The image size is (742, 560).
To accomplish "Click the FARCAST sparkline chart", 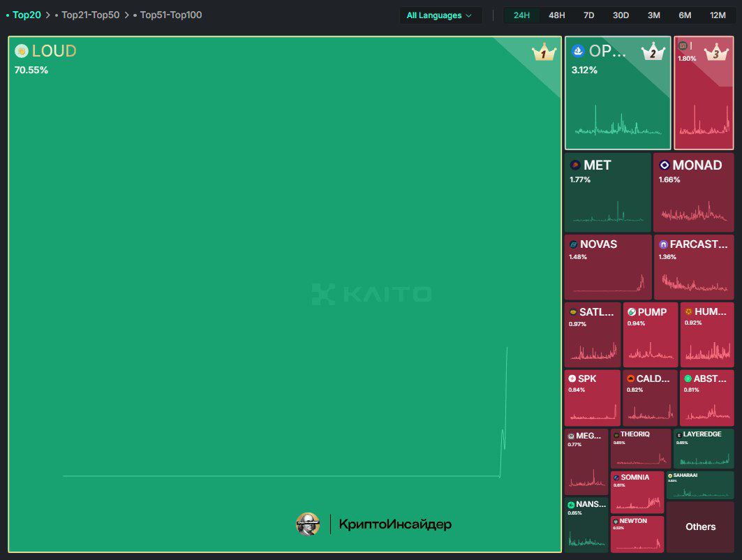I will pos(695,283).
